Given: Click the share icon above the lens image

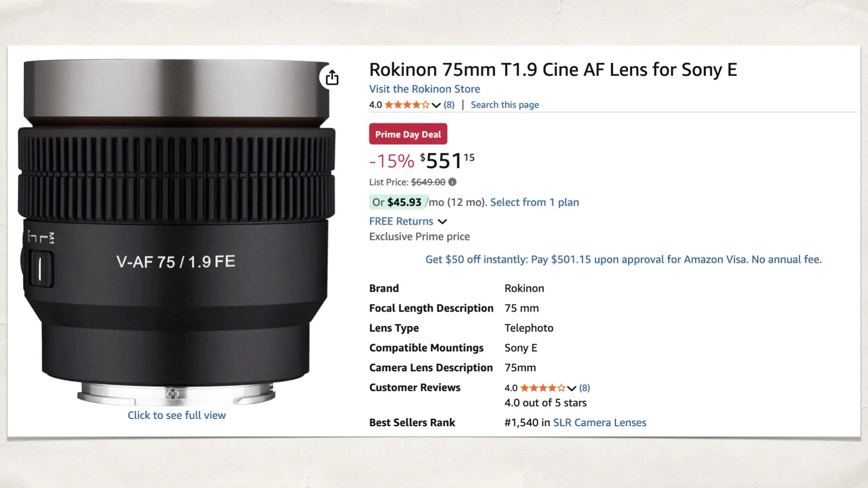Looking at the screenshot, I should (x=332, y=78).
